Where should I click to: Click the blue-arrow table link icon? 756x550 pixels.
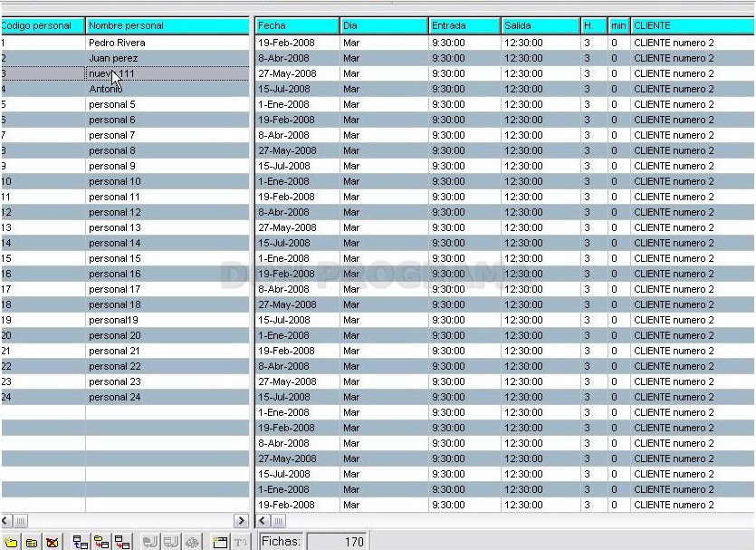pos(80,542)
